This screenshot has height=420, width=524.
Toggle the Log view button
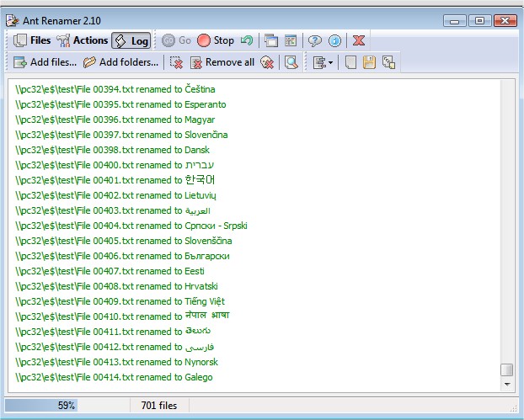[x=131, y=40]
